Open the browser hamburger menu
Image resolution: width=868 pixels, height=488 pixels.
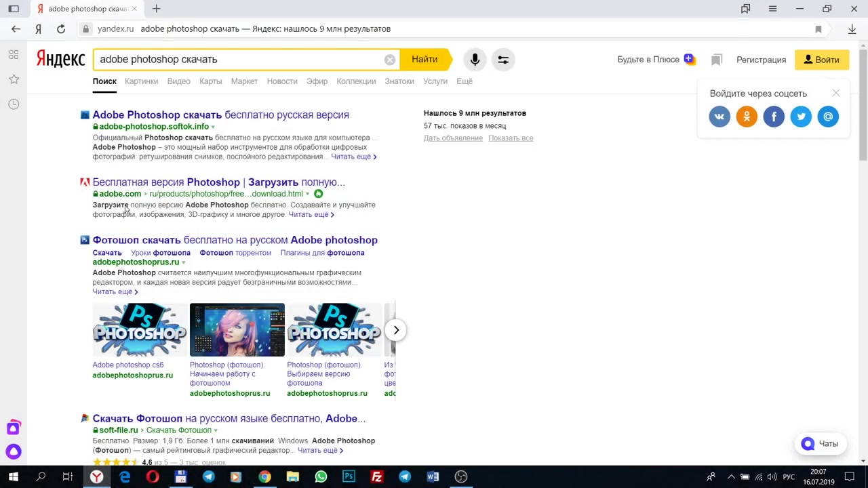[x=772, y=9]
